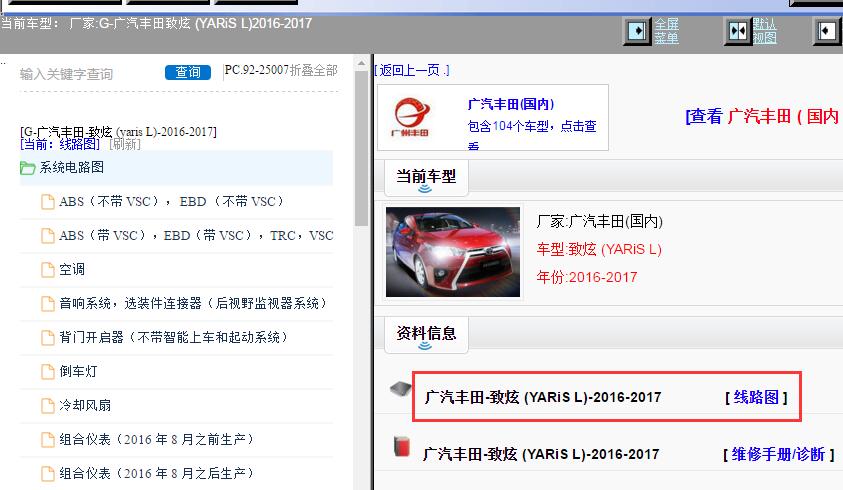The height and width of the screenshot is (490, 843).
Task: Click the 当前车型 header text at top
Action: pos(156,24)
